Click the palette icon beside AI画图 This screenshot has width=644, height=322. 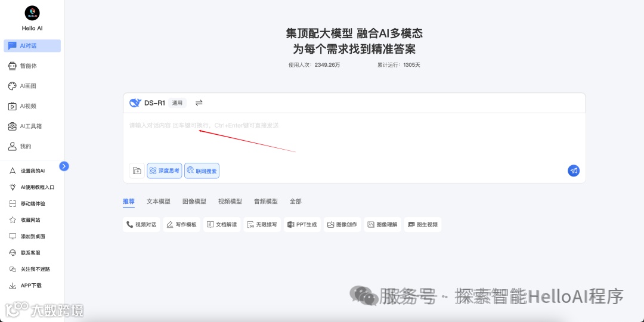tap(13, 86)
